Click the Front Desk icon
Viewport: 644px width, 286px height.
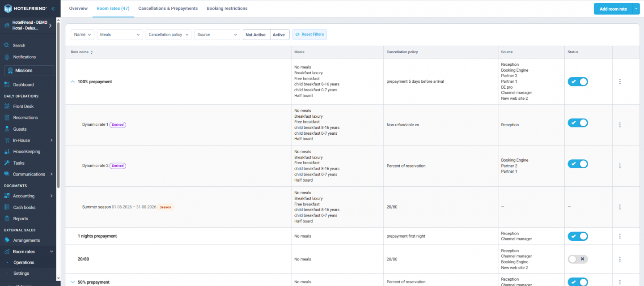click(7, 107)
